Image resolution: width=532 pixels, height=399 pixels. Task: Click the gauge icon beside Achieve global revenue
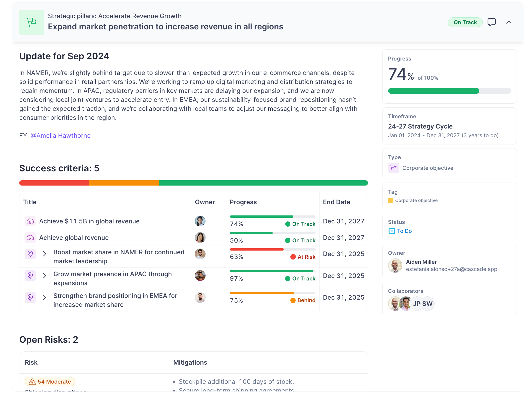tap(30, 238)
